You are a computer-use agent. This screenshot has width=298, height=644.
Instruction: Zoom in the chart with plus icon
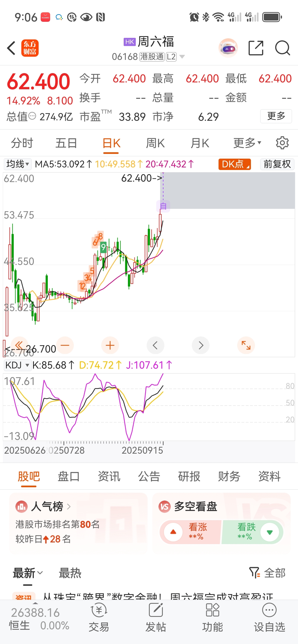110,345
